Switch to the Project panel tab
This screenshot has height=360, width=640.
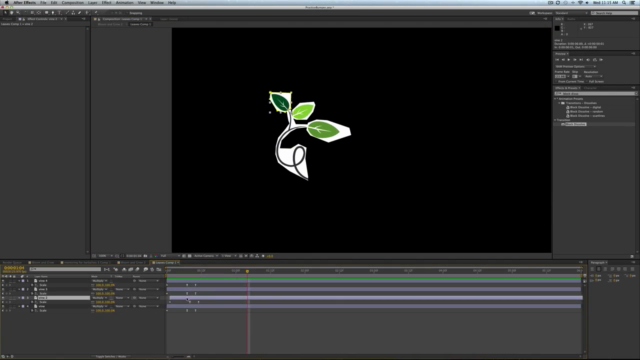tap(7, 19)
